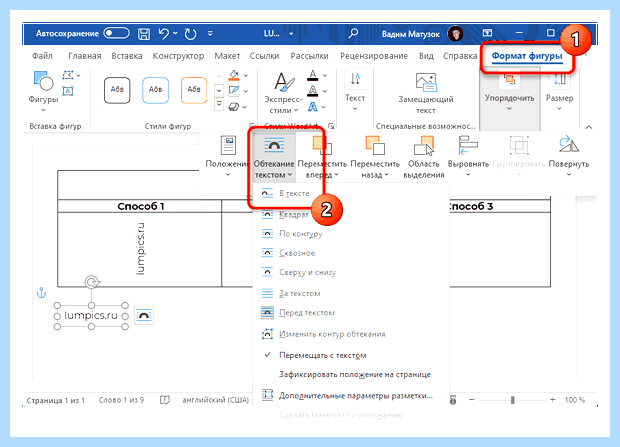Switch to the Файл tab
620x447 pixels.
42,56
